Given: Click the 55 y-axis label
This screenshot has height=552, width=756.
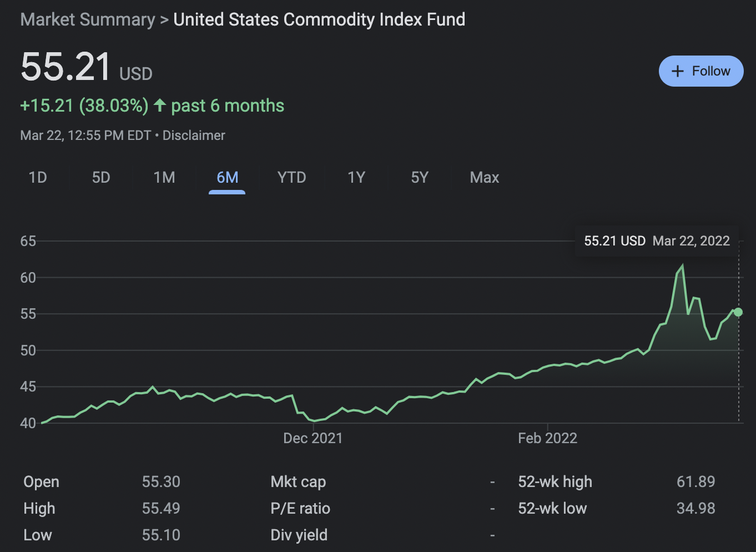Looking at the screenshot, I should tap(28, 314).
